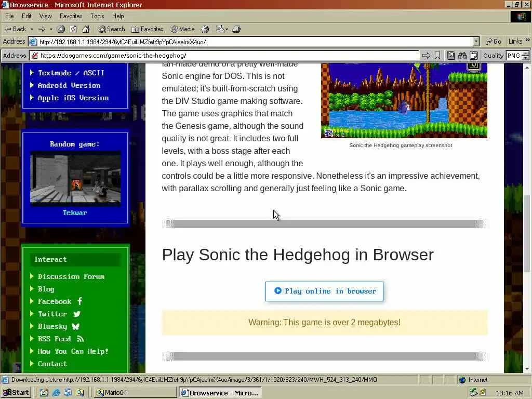Open the Mail button dropdown arrow

(227, 29)
